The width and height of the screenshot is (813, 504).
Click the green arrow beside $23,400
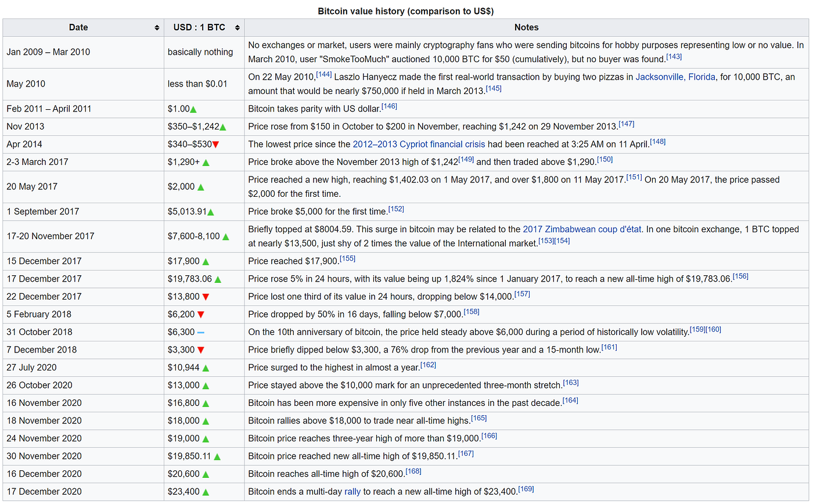(206, 492)
